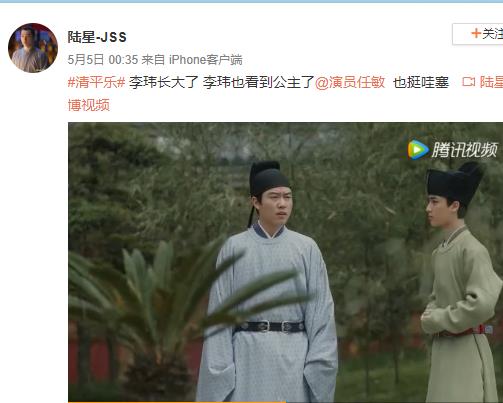Click the 腾讯视频 watermark text
Screen dimensions: 503x403
pyautogui.click(x=464, y=150)
